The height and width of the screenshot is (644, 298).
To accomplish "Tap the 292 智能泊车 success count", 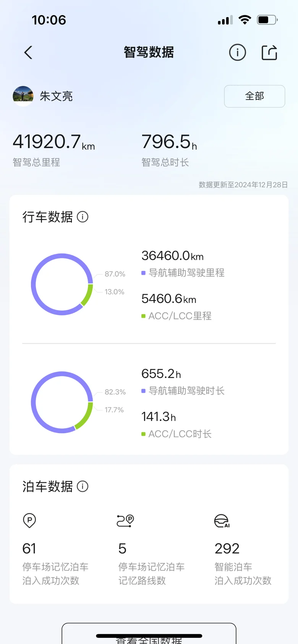I will point(227,549).
